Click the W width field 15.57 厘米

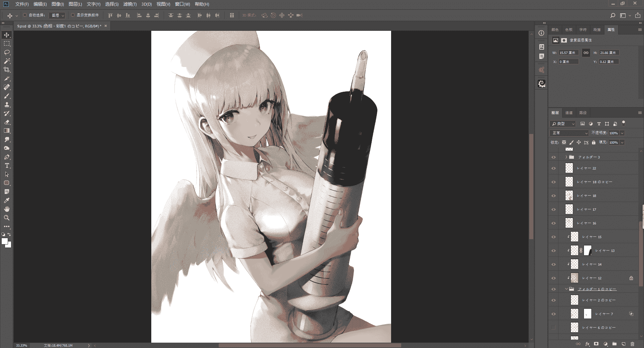click(x=568, y=53)
